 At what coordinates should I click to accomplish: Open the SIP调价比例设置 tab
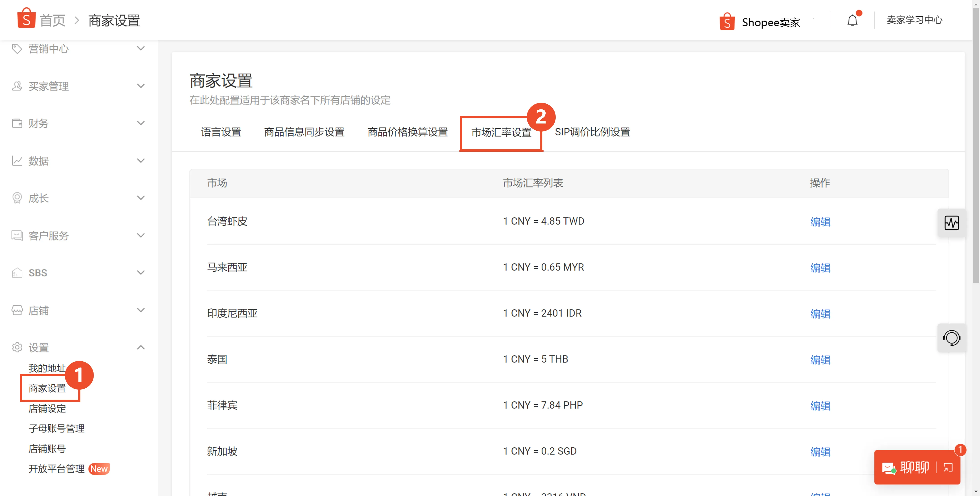click(592, 132)
